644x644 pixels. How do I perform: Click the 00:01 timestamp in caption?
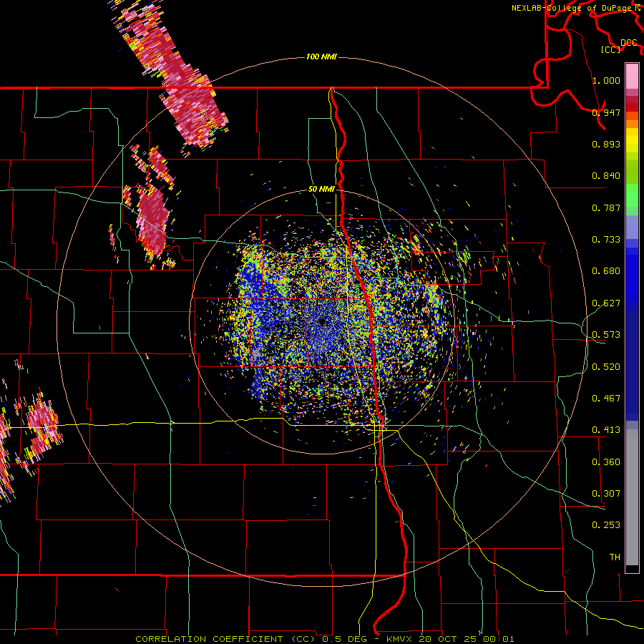tap(499, 639)
